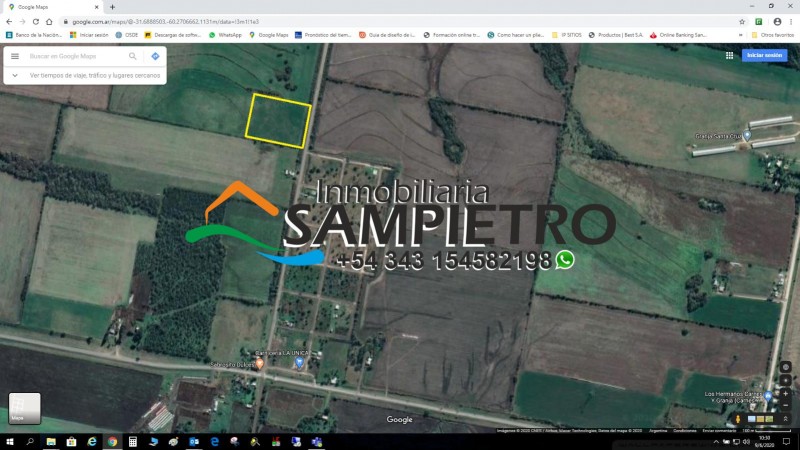Go forward in browser history
Screen dimensions: 800x450
[x=22, y=21]
